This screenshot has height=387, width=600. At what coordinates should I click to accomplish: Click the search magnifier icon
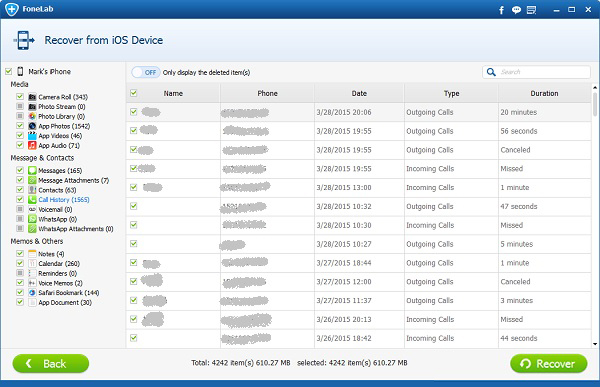point(491,72)
